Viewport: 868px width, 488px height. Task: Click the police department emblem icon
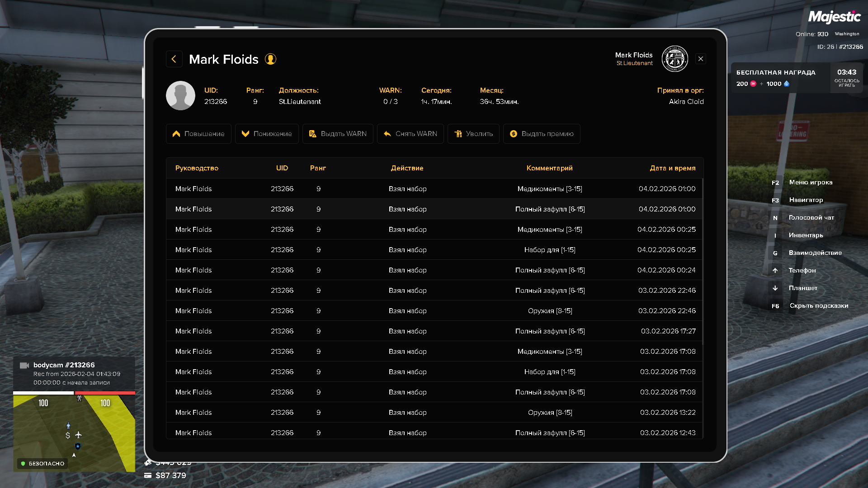[x=675, y=59]
